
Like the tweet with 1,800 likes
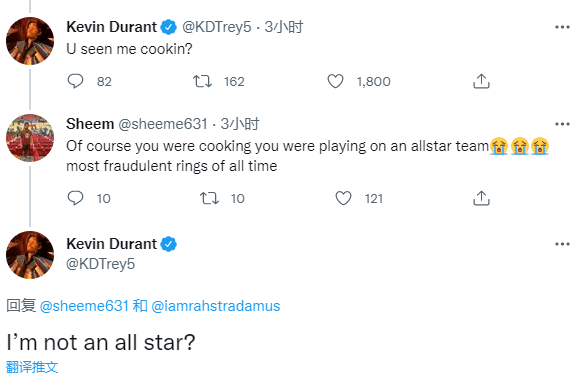point(335,81)
